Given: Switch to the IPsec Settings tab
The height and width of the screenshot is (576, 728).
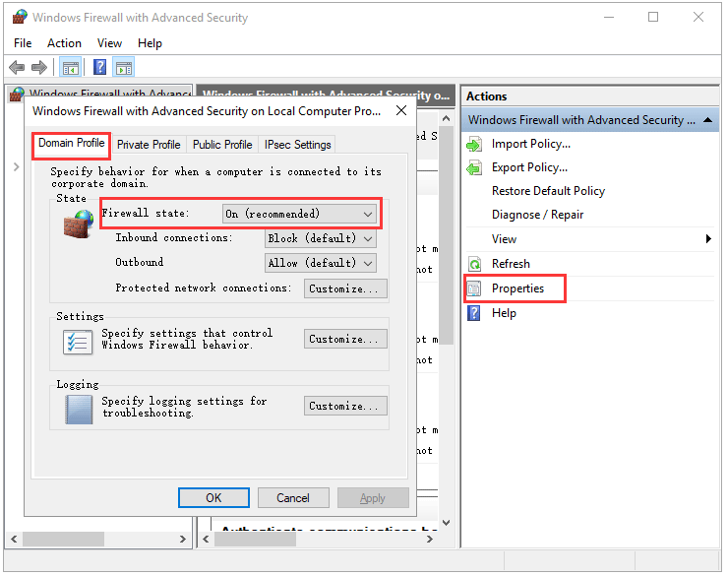Looking at the screenshot, I should pos(298,145).
